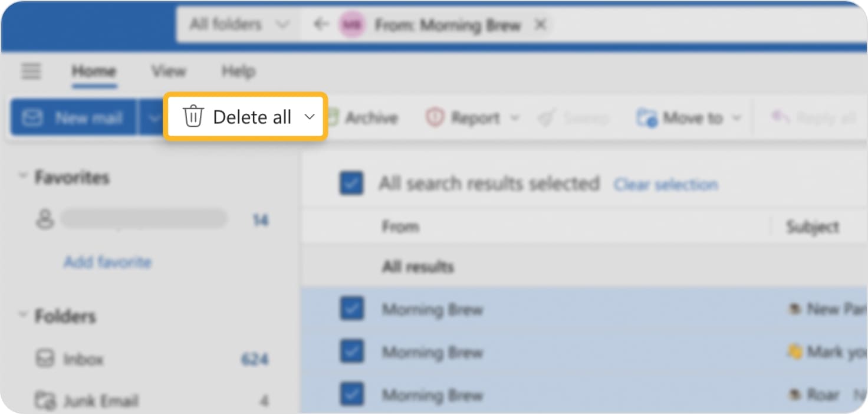Remove the Morning Brew search filter
868x414 pixels.
coord(540,24)
